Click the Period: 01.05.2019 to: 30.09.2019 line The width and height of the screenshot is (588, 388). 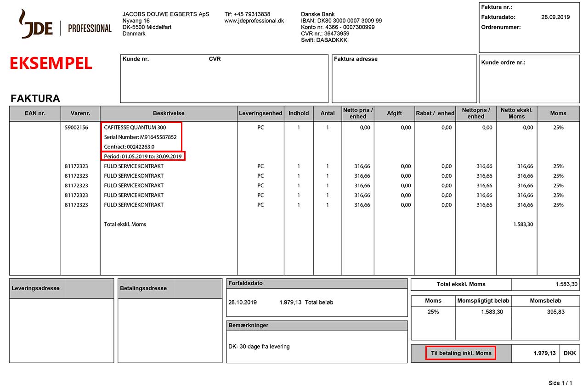click(143, 157)
